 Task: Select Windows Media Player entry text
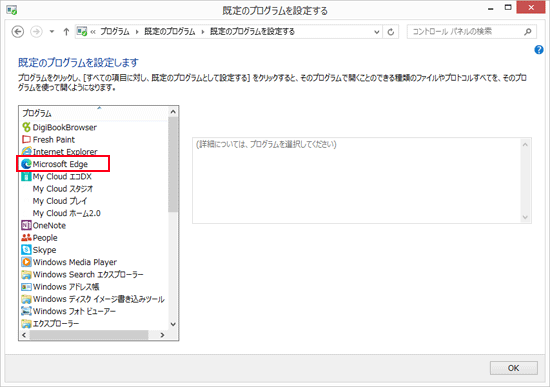click(x=75, y=262)
